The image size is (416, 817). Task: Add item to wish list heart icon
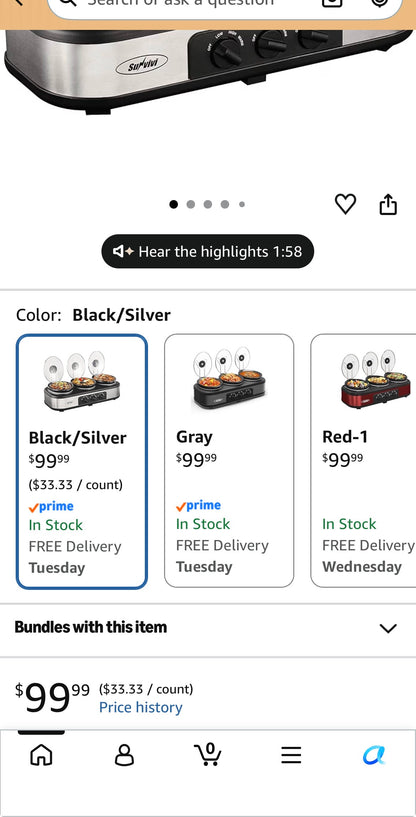[x=345, y=204]
